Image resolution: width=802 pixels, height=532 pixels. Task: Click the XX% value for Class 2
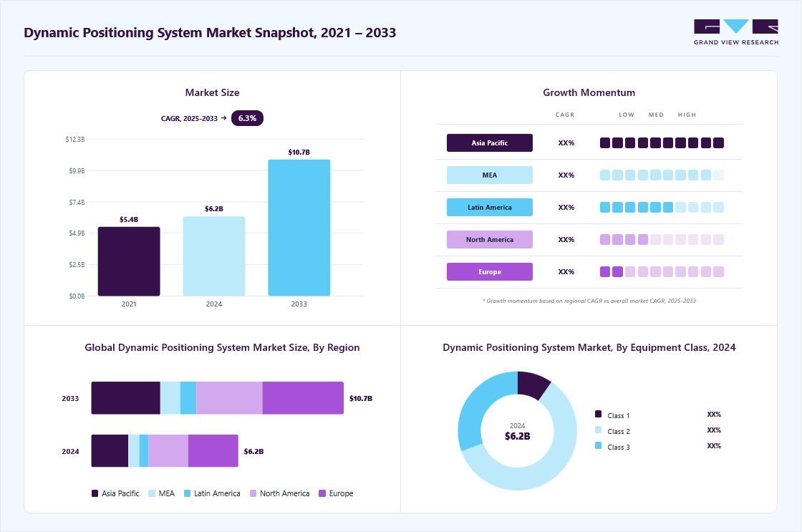(x=714, y=431)
